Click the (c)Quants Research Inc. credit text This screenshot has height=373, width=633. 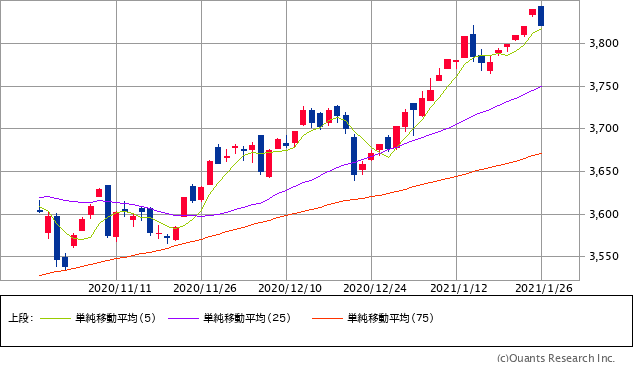click(x=555, y=358)
